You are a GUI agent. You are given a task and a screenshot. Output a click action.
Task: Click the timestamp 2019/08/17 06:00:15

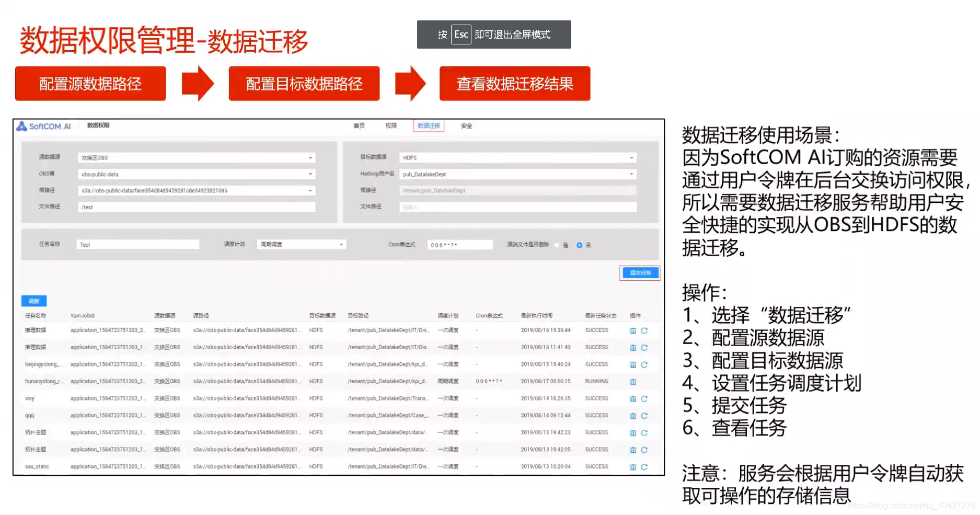pos(546,382)
